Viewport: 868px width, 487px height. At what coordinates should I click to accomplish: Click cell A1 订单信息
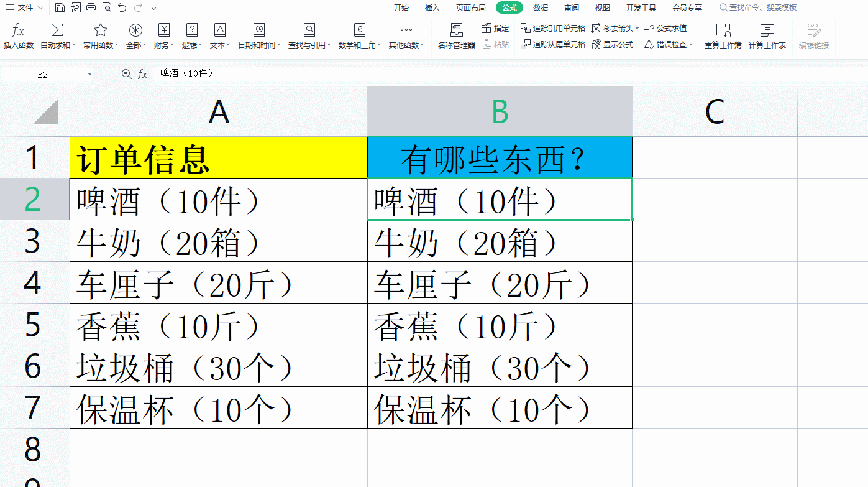[x=219, y=158]
